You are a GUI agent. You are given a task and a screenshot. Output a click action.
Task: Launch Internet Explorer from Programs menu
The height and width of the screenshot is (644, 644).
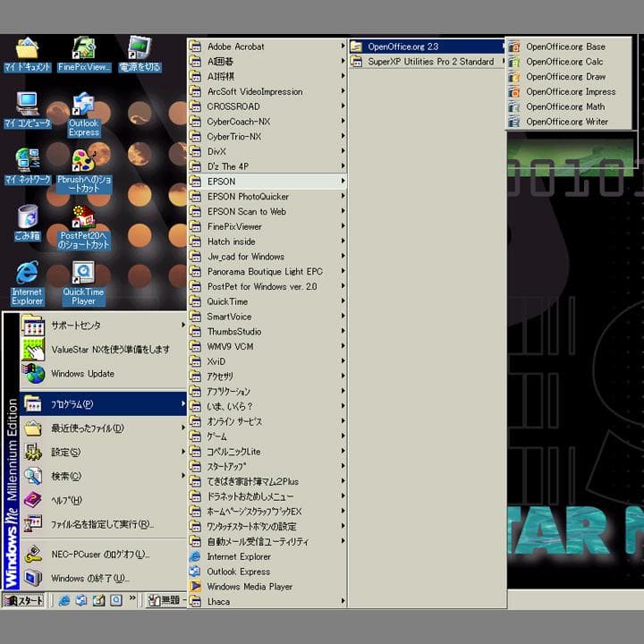tap(267, 556)
